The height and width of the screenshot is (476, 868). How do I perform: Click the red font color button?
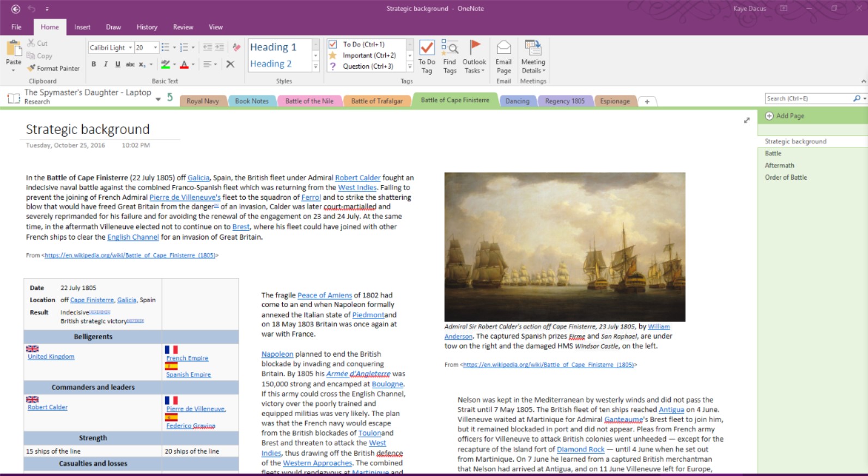point(184,64)
